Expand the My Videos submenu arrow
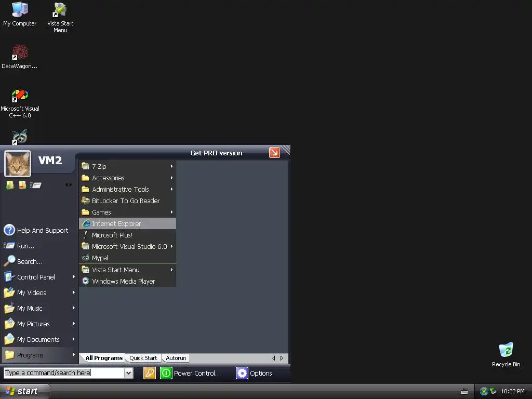The height and width of the screenshot is (399, 532). point(74,292)
